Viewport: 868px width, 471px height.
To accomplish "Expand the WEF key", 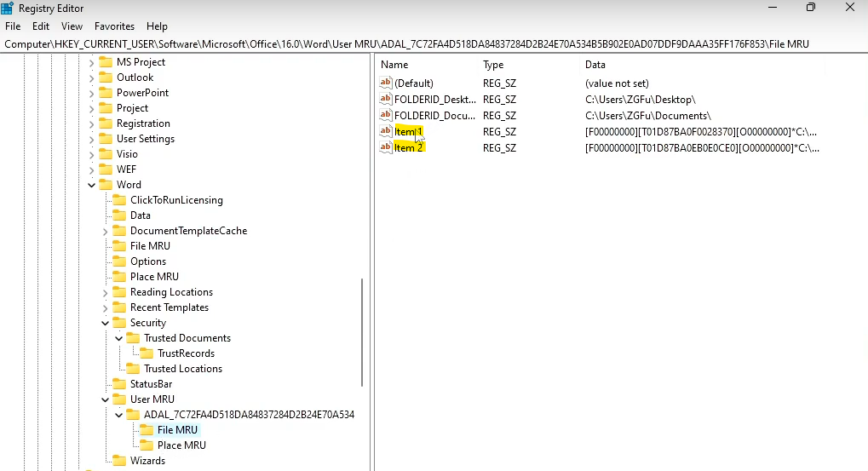I will coord(92,169).
